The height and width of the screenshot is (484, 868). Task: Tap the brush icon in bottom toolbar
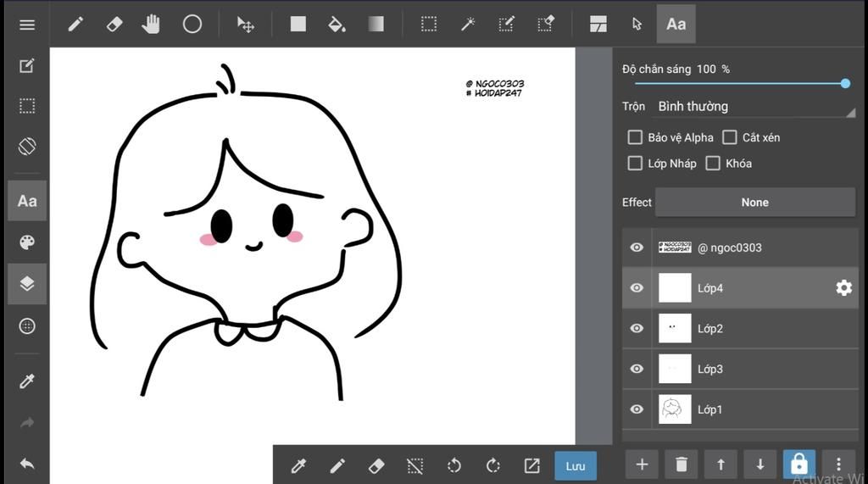point(337,465)
